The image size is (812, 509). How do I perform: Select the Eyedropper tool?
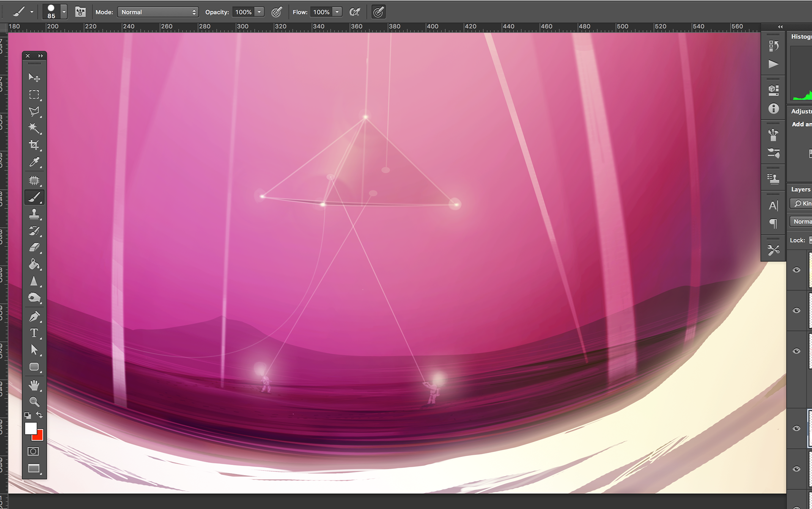[x=34, y=162]
